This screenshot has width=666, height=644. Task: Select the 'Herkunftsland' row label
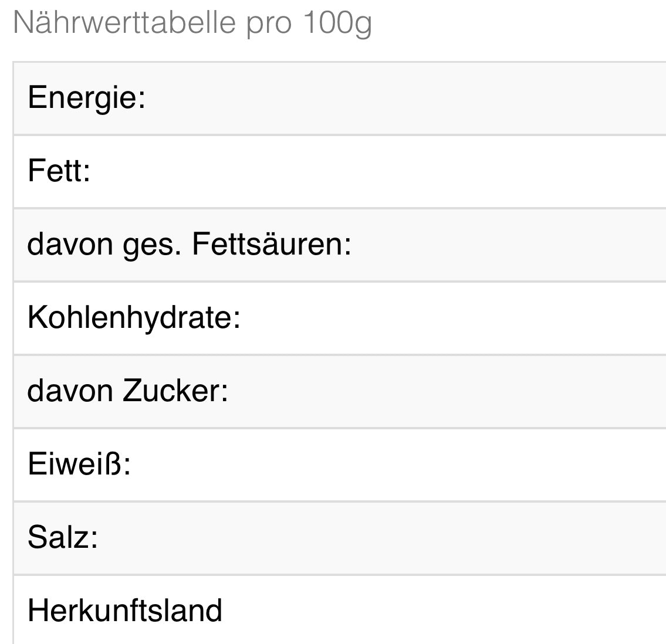(x=125, y=611)
